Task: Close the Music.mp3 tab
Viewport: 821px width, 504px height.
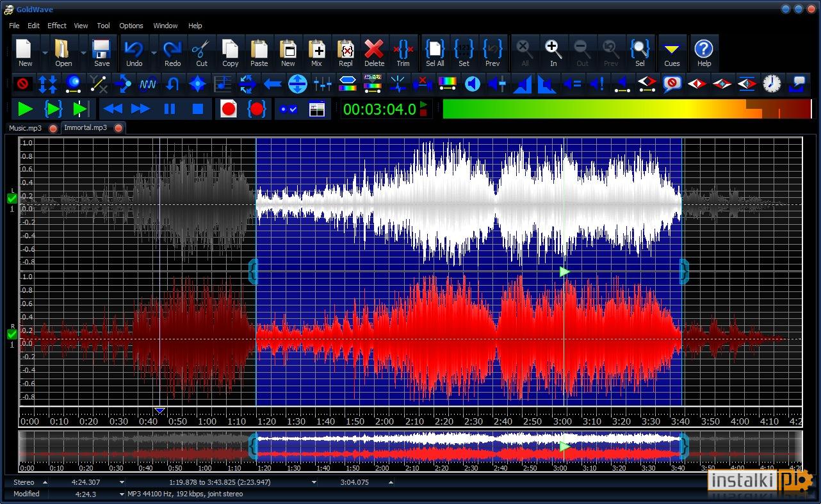Action: pos(53,128)
